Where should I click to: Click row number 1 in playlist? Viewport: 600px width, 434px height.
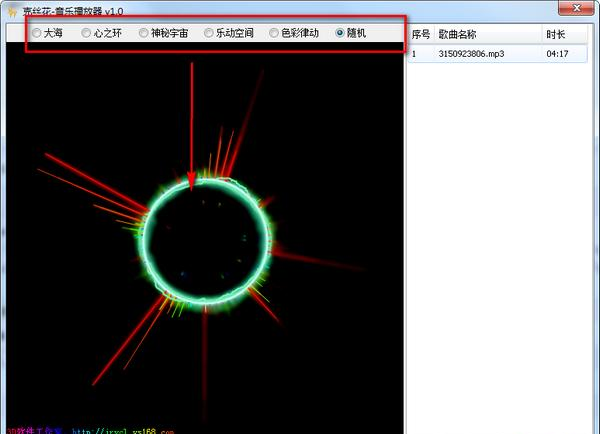pos(414,54)
